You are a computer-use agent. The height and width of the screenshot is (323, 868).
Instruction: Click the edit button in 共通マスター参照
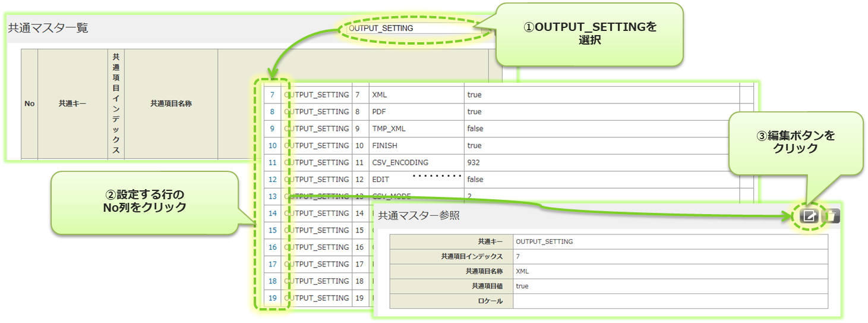click(x=808, y=216)
